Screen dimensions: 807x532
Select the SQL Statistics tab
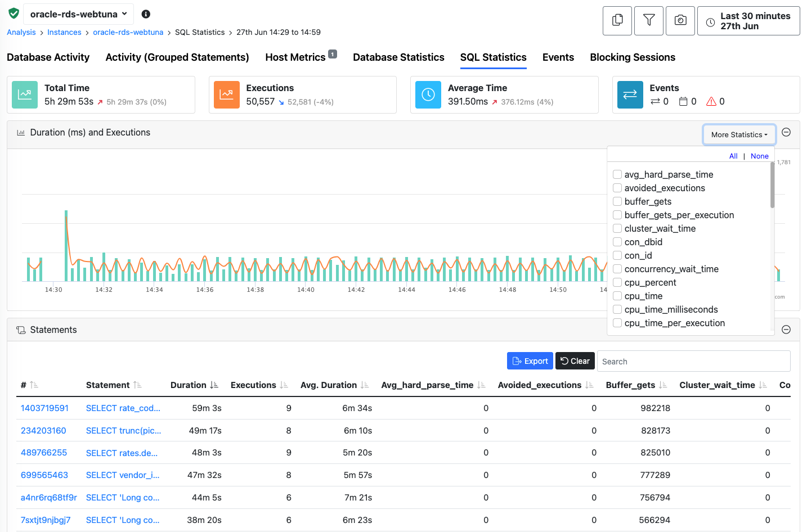(494, 57)
